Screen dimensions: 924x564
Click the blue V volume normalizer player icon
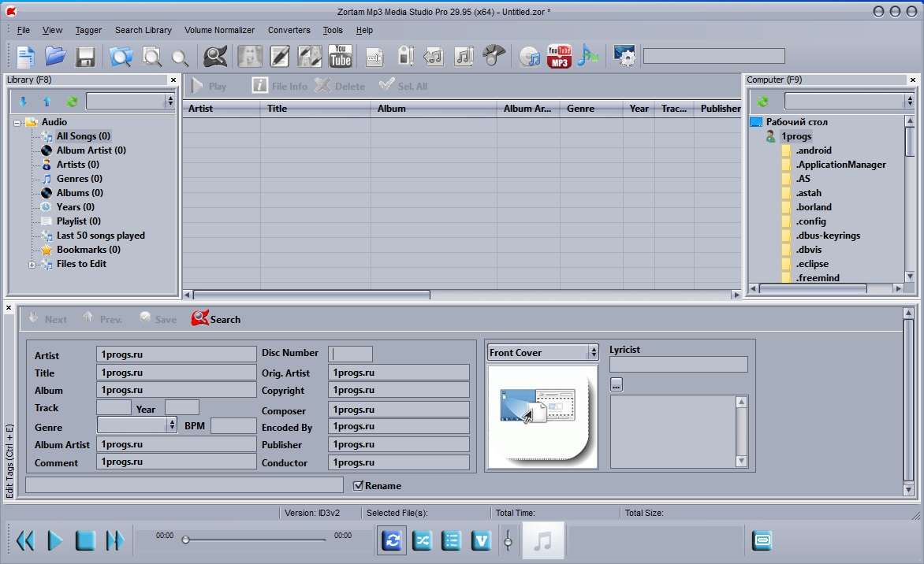(481, 540)
